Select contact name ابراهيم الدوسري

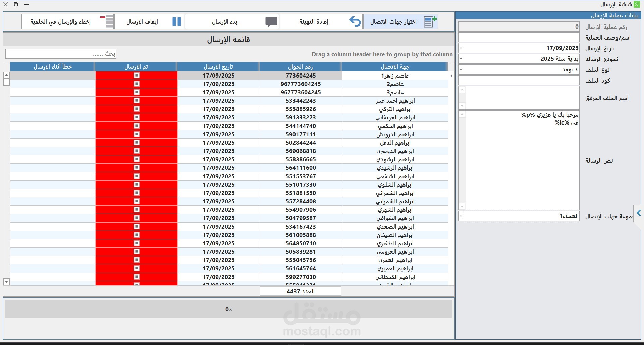[395, 151]
